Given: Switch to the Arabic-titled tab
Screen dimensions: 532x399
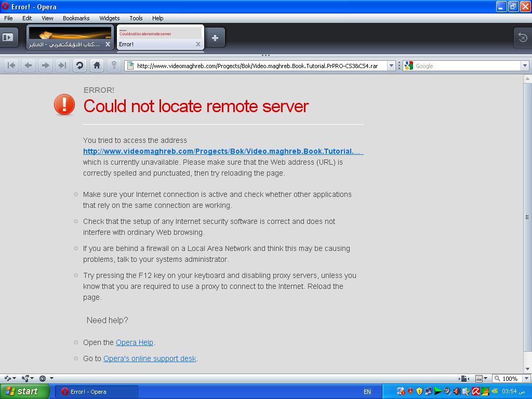Looking at the screenshot, I should [70, 37].
